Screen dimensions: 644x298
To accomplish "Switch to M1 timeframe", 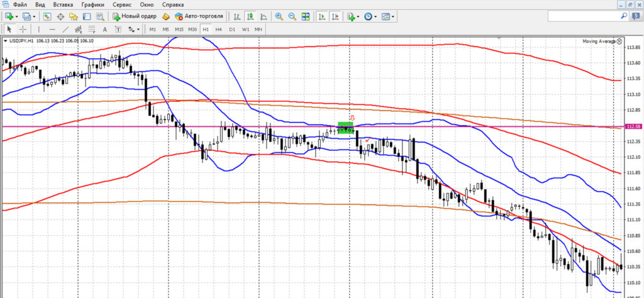I will pyautogui.click(x=152, y=29).
